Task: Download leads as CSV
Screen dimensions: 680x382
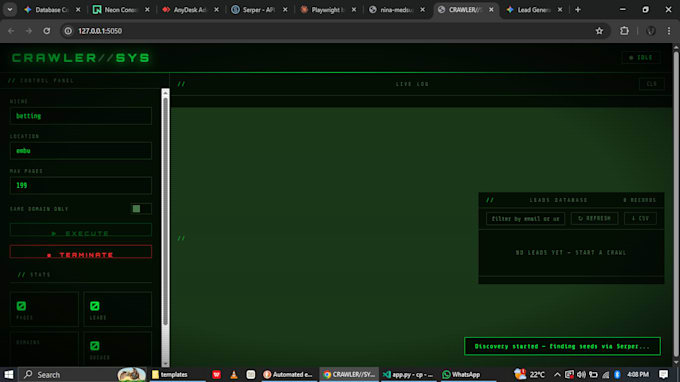Action: point(640,219)
